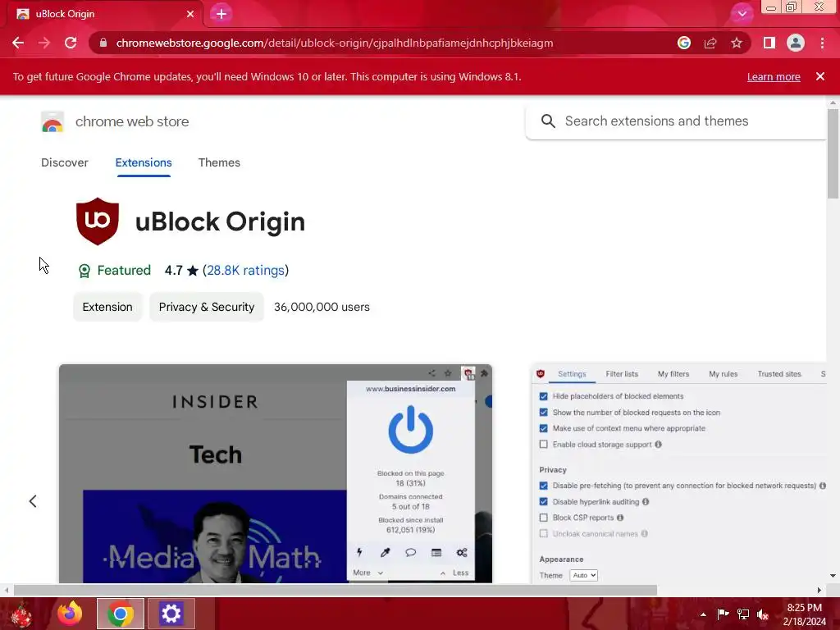Click the blue power button in screenshot
Viewport: 840px width, 630px height.
tap(410, 430)
